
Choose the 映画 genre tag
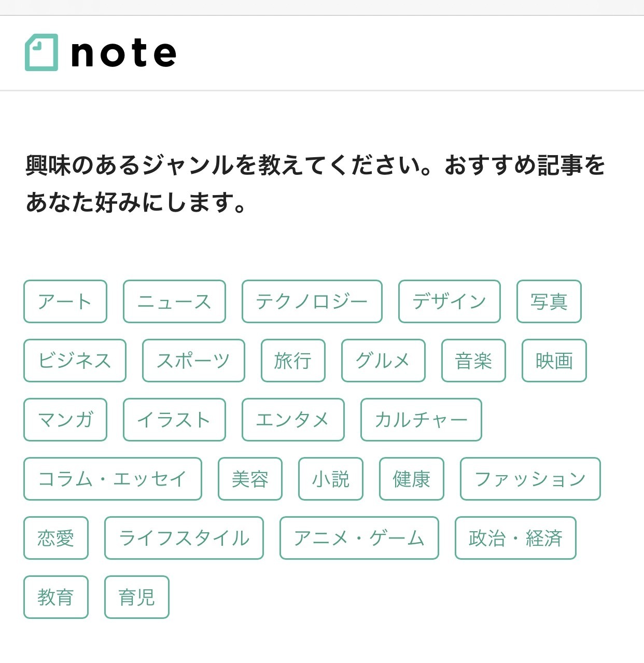[x=554, y=361]
